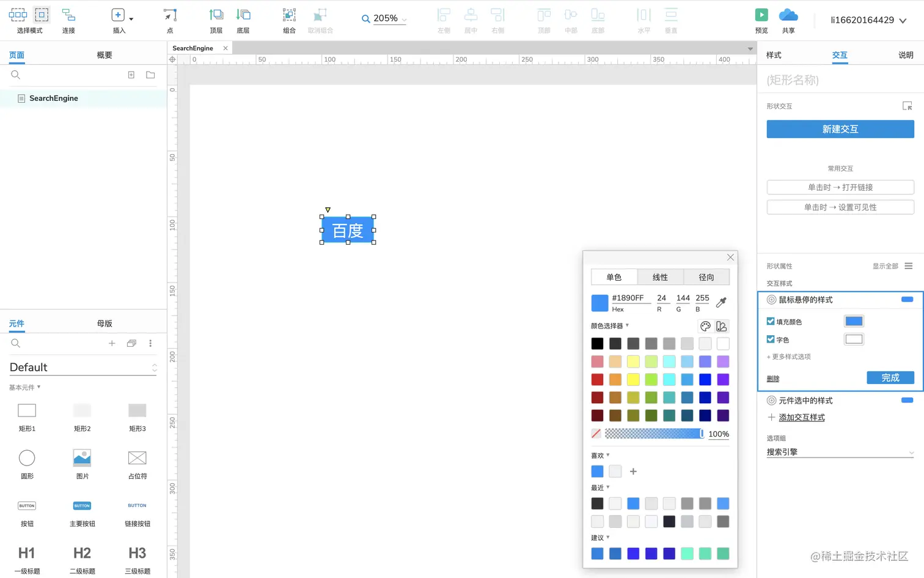Toggle the selected style (元件选中的样式)

[907, 400]
